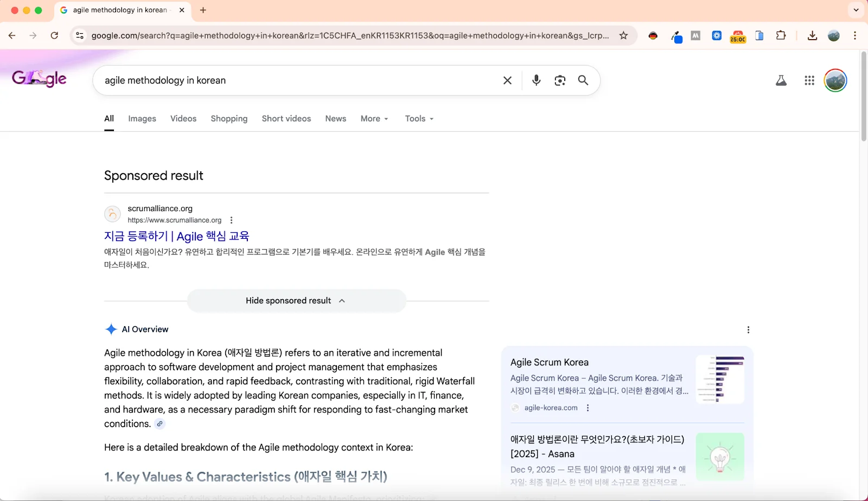Image resolution: width=868 pixels, height=501 pixels.
Task: Switch to the Videos tab
Action: coord(183,118)
